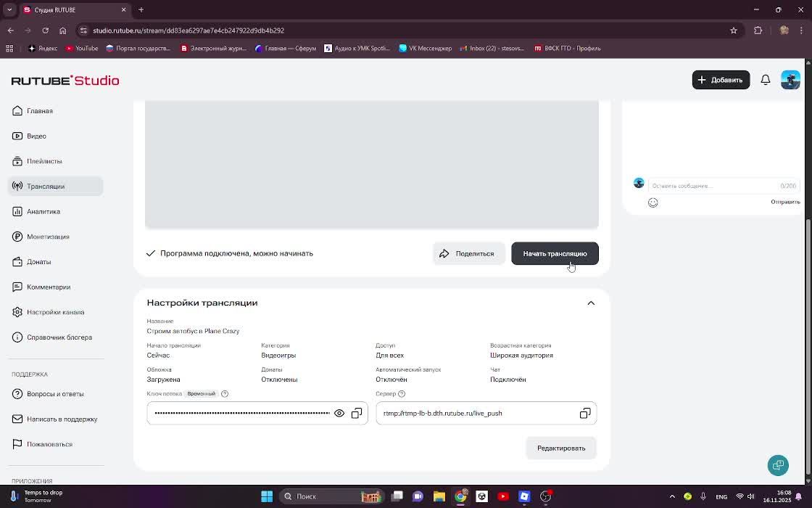Click the flag icon for Пожаловаться
Image resolution: width=812 pixels, height=508 pixels.
point(17,444)
